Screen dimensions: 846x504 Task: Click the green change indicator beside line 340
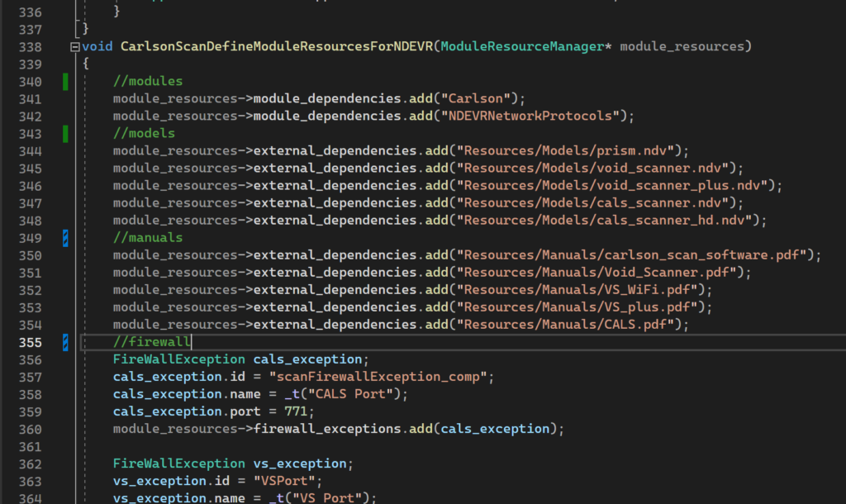pos(65,80)
